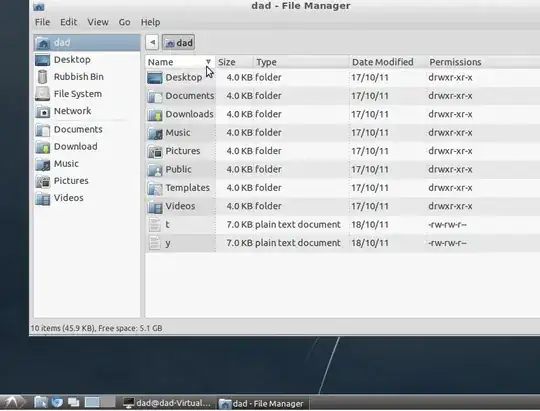This screenshot has width=540, height=411.
Task: Click the Documents bookmark icon in the sidebar
Action: pyautogui.click(x=43, y=130)
